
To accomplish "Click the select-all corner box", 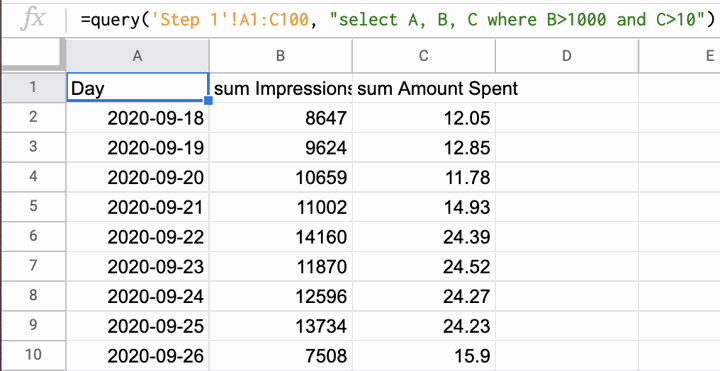I will [x=30, y=55].
